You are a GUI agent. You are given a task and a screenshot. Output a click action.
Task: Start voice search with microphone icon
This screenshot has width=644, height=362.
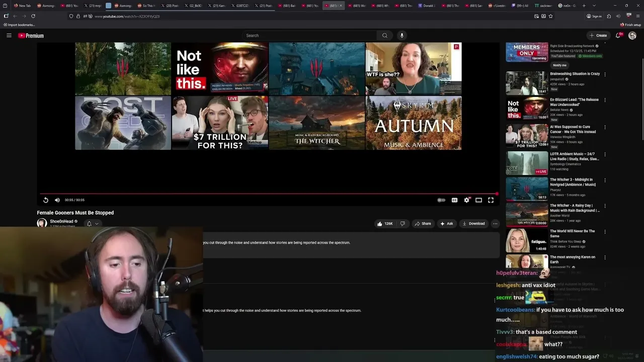point(401,36)
